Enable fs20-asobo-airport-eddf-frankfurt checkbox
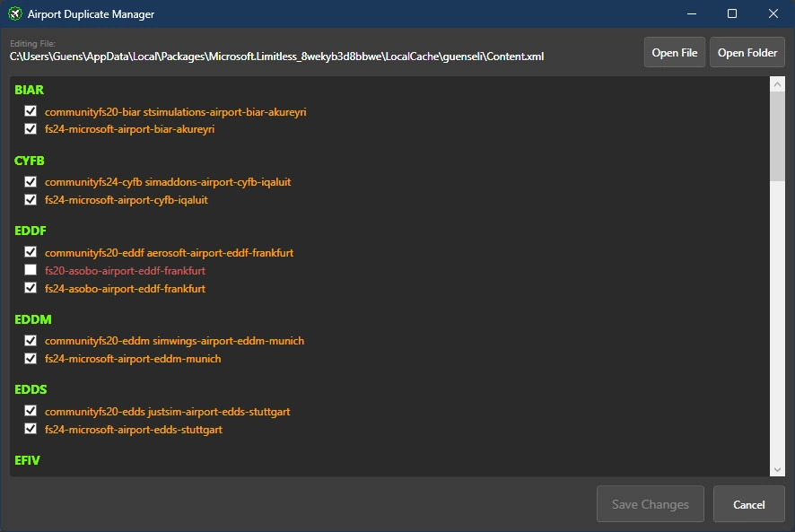Screen dimensions: 795x532 31,270
